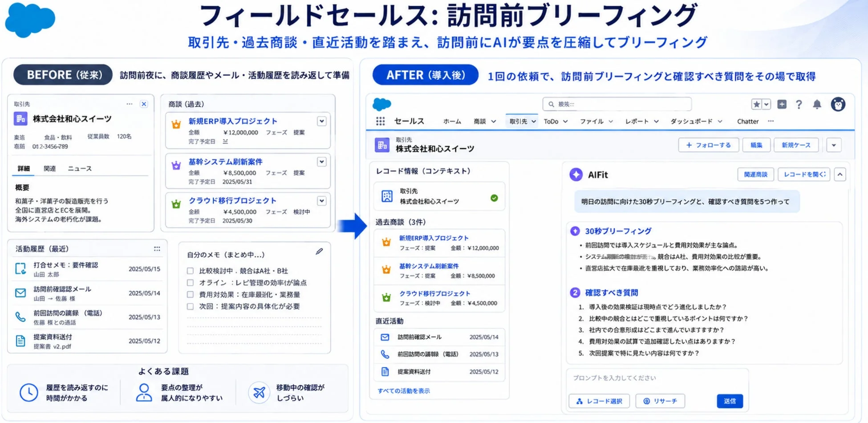The image size is (868, 423).
Task: Click the レコードを開く button in AIFit
Action: point(804,175)
